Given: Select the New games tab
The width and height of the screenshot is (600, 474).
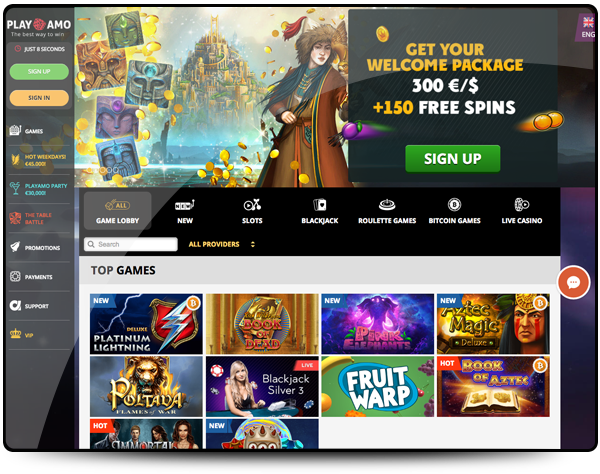Looking at the screenshot, I should pos(185,211).
